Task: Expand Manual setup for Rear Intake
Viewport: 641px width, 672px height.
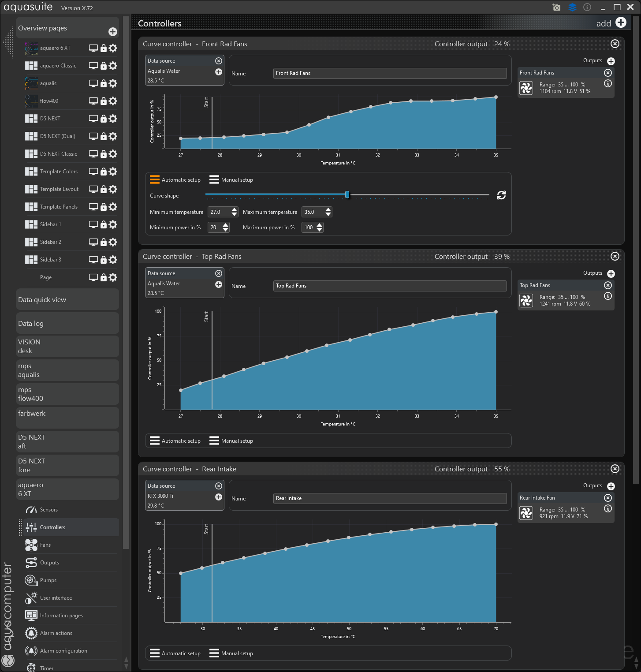Action: (x=231, y=653)
